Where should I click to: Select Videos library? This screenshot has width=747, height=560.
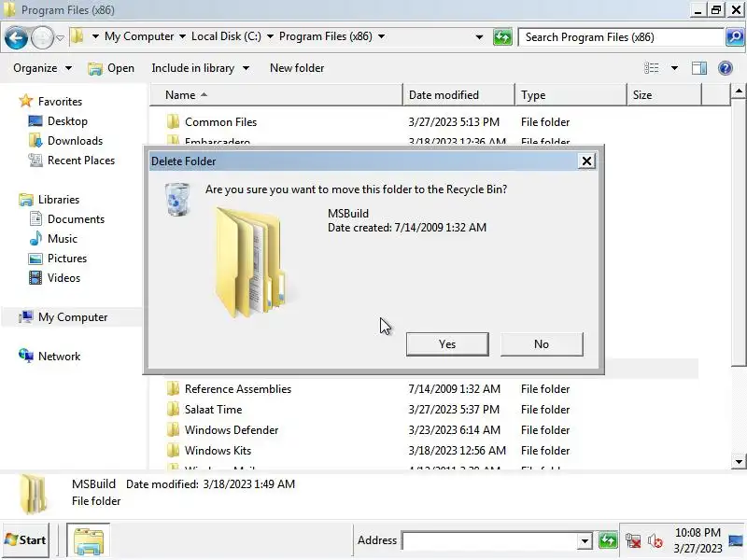pyautogui.click(x=63, y=277)
